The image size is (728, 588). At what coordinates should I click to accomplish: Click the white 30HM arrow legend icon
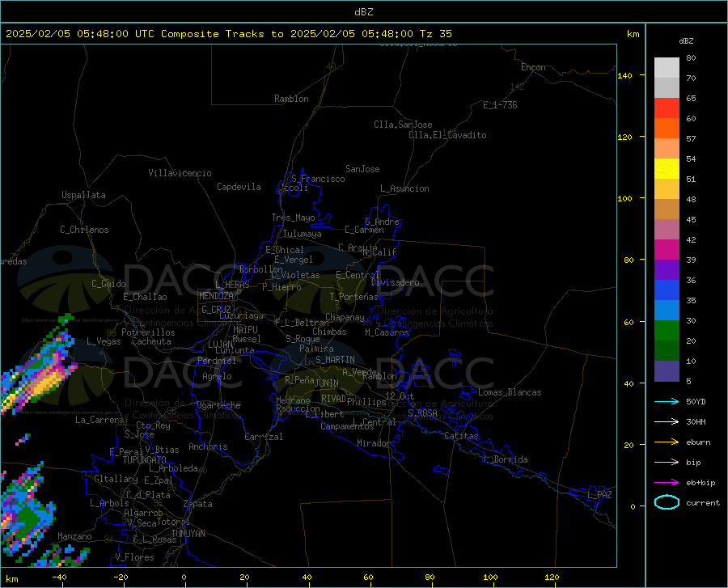click(667, 422)
